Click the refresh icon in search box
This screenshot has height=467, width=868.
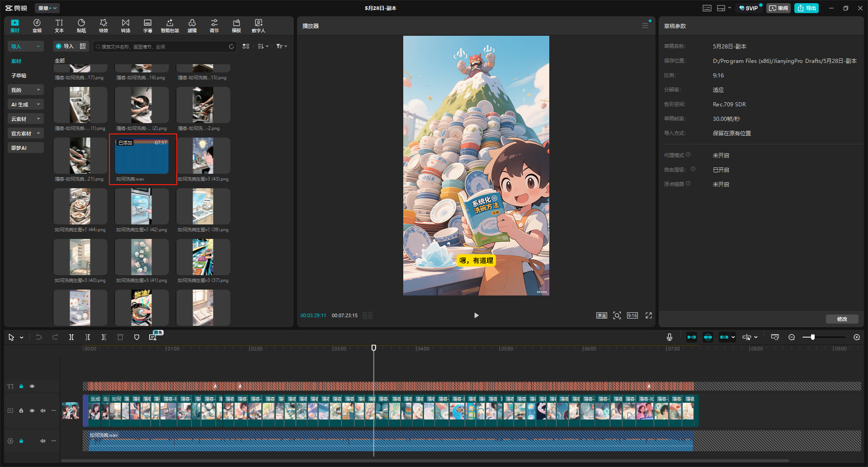pos(231,47)
